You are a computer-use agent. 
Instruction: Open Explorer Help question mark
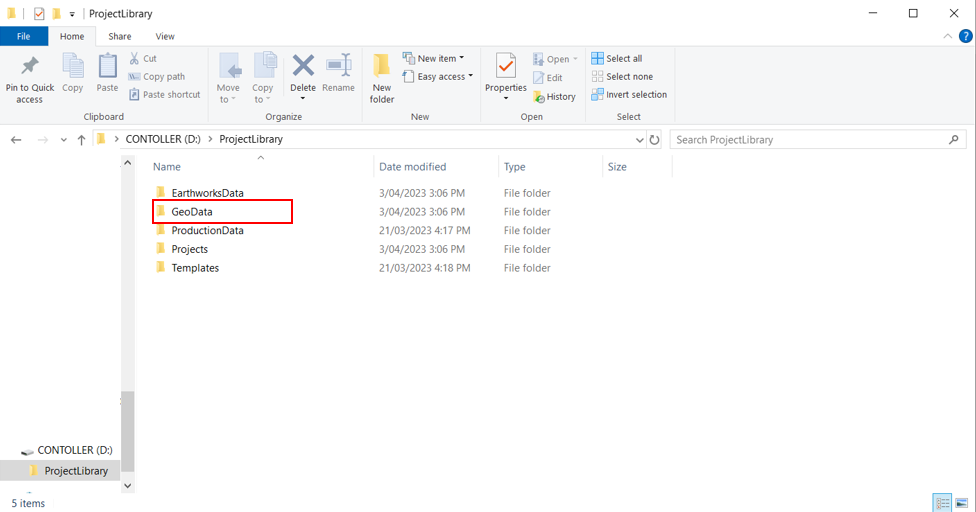[965, 36]
